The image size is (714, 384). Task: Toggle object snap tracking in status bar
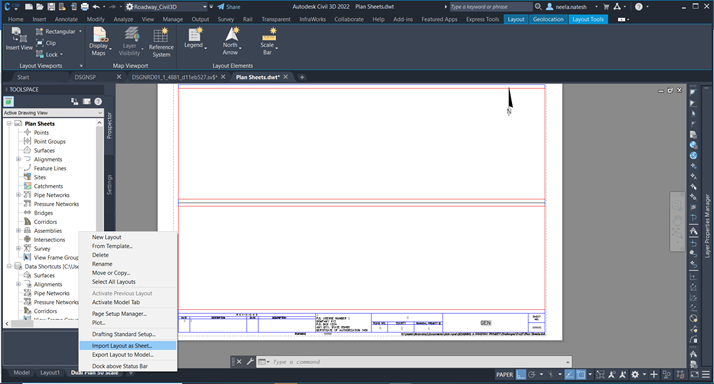point(570,374)
